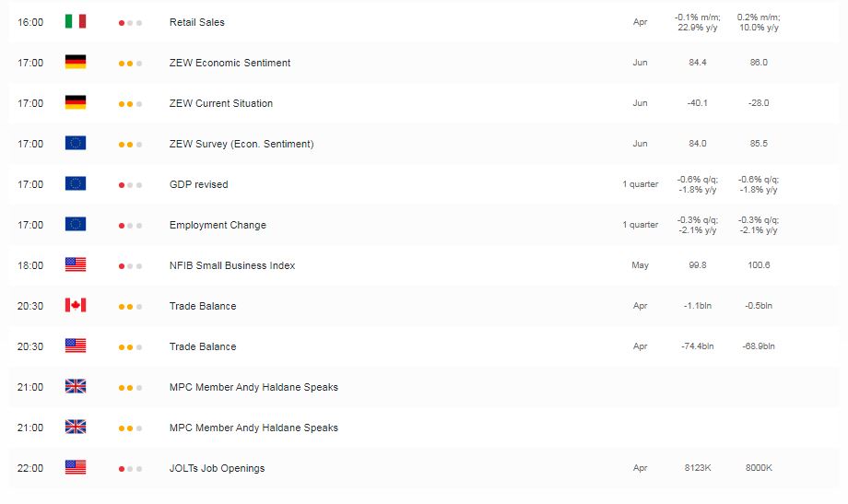Click the Canada flag for Trade Balance

point(76,305)
